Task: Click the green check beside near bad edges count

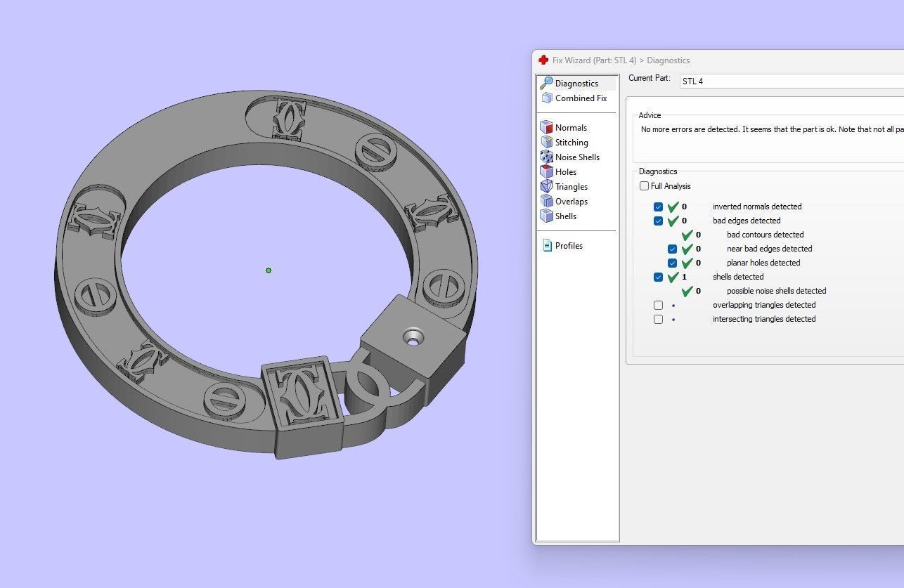Action: [x=687, y=249]
